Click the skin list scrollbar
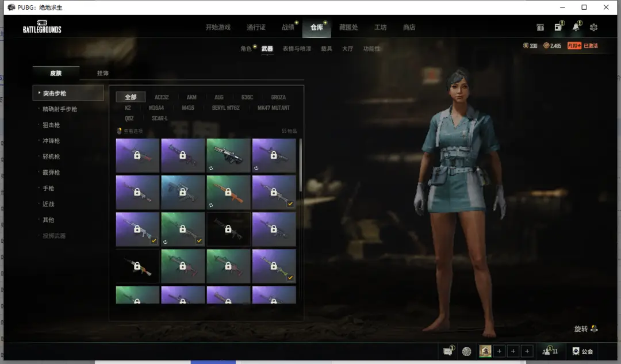621x364 pixels. (x=301, y=165)
